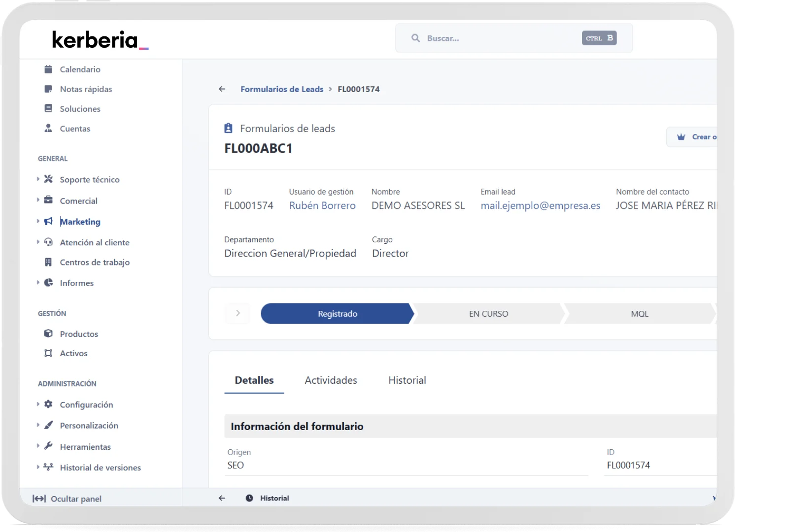Click the Historial de versiones branch icon
This screenshot has width=785, height=532.
[48, 466]
